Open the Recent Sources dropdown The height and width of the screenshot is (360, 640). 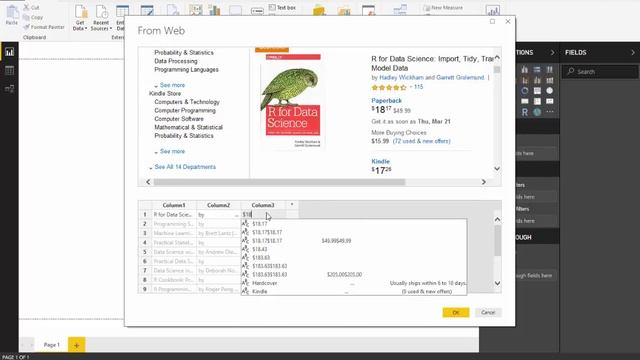101,18
